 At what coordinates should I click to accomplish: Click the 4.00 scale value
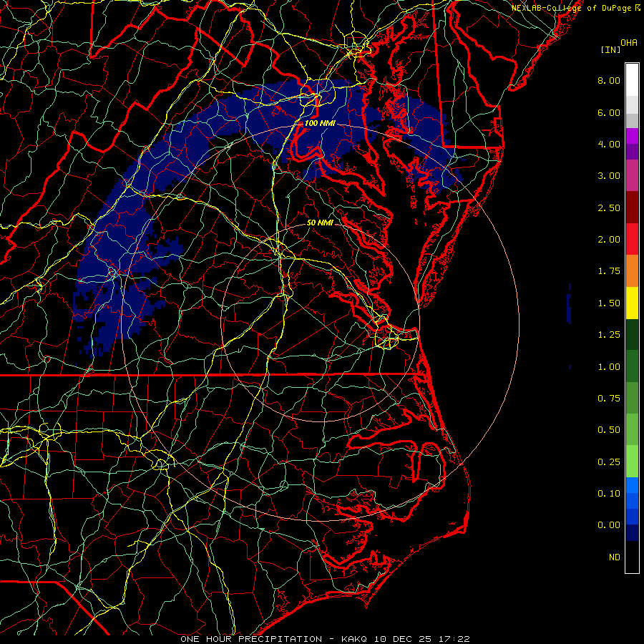click(x=609, y=144)
